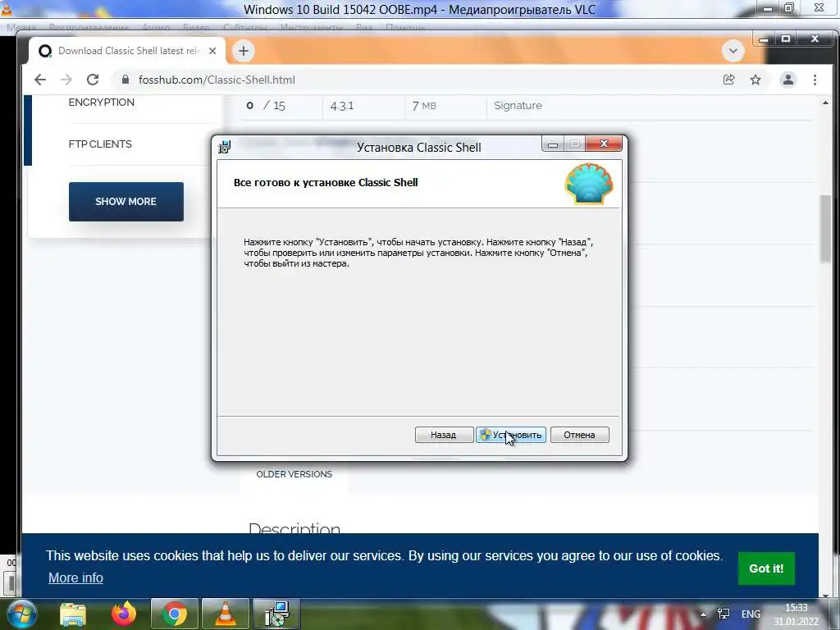Screen dimensions: 840x630
Task: Open the ENCRYPTION category
Action: click(x=101, y=102)
